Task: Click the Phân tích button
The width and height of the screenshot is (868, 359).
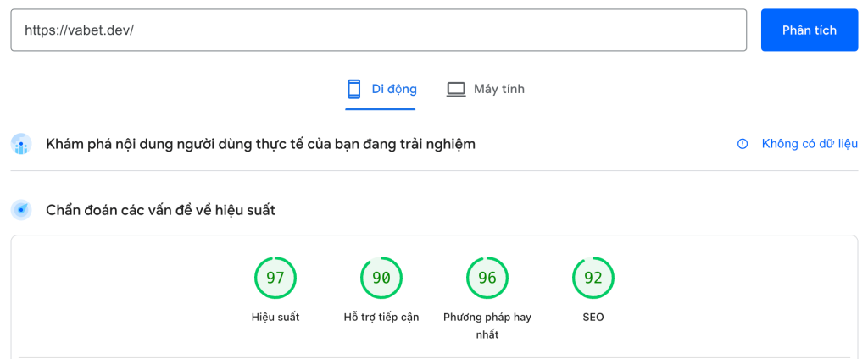Action: click(x=810, y=30)
